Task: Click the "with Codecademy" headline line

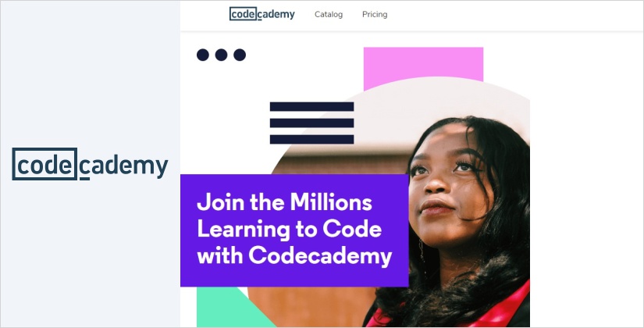Action: point(294,256)
